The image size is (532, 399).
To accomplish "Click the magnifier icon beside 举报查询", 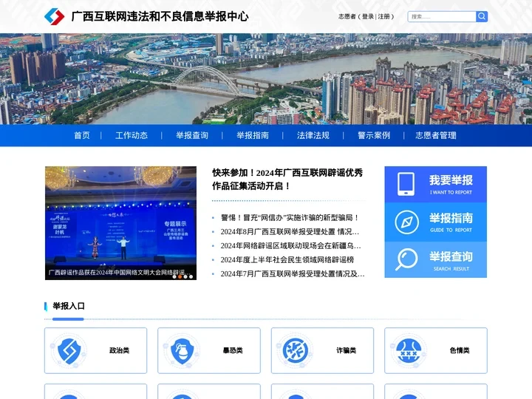I will point(406,259).
